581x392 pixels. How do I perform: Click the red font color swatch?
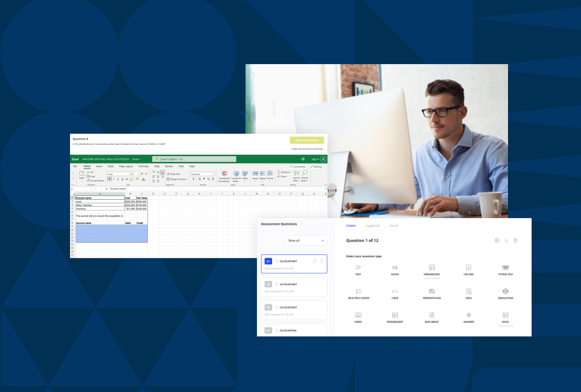click(143, 179)
